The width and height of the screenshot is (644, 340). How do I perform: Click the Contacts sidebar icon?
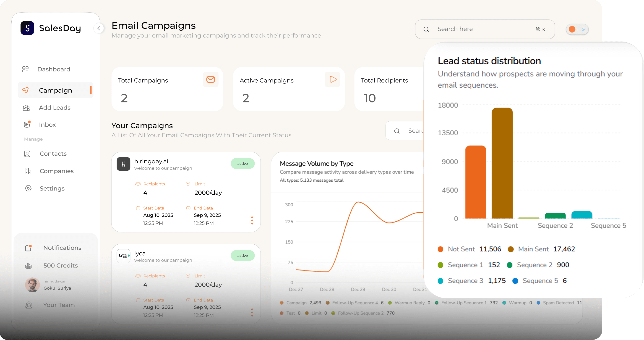[x=27, y=154]
